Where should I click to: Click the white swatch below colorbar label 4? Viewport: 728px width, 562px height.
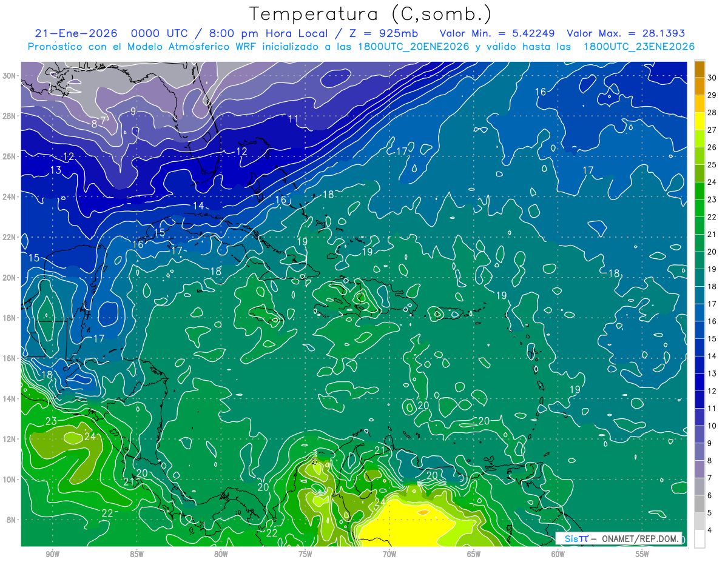pos(699,539)
